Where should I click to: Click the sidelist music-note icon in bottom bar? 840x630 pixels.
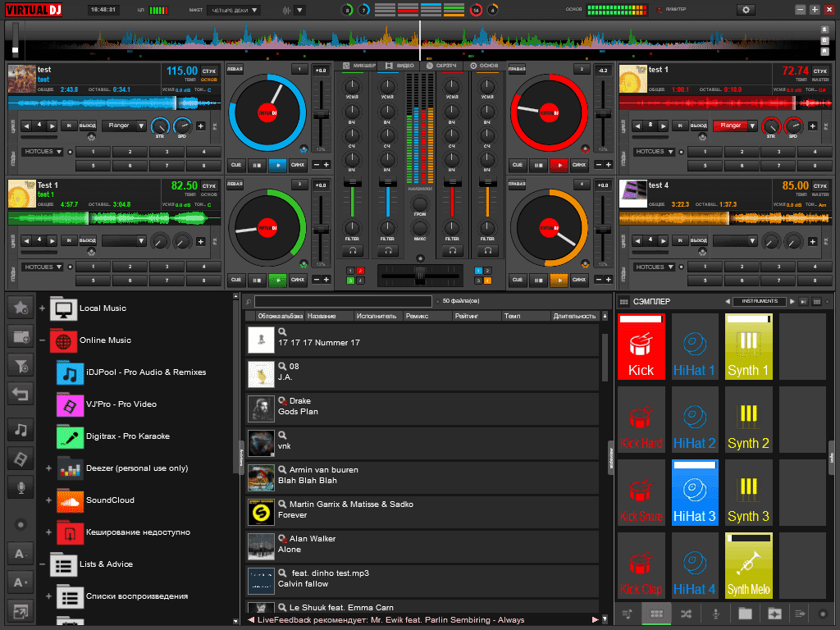[628, 614]
